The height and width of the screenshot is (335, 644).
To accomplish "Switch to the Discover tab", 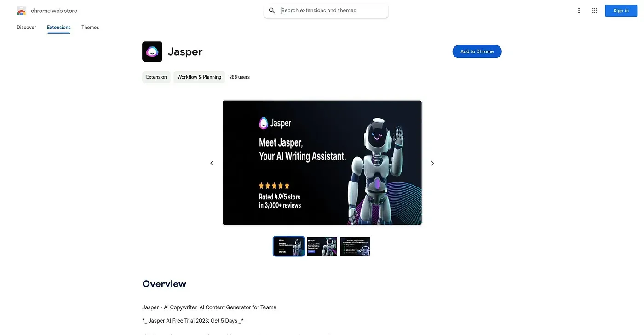I will click(x=26, y=28).
